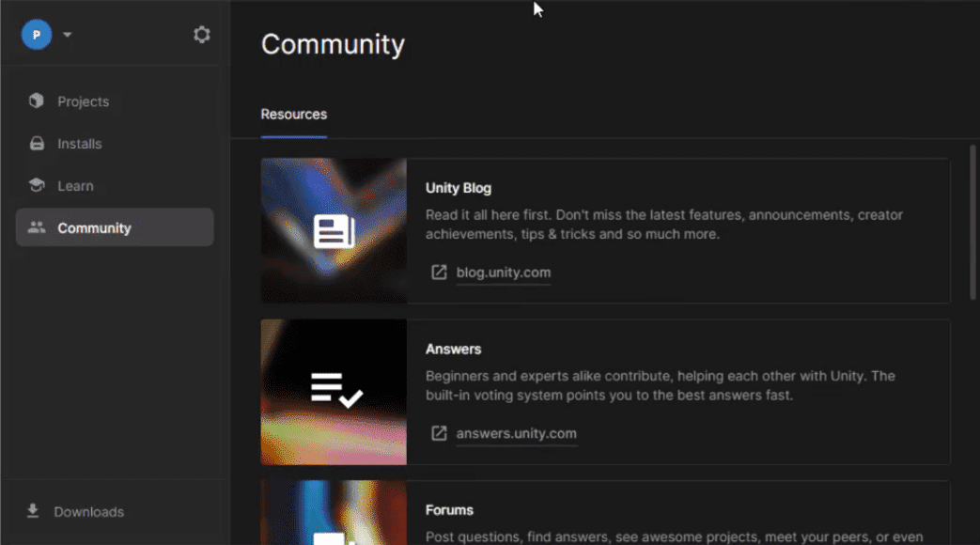Click the Answers heading
The height and width of the screenshot is (545, 980).
(453, 350)
